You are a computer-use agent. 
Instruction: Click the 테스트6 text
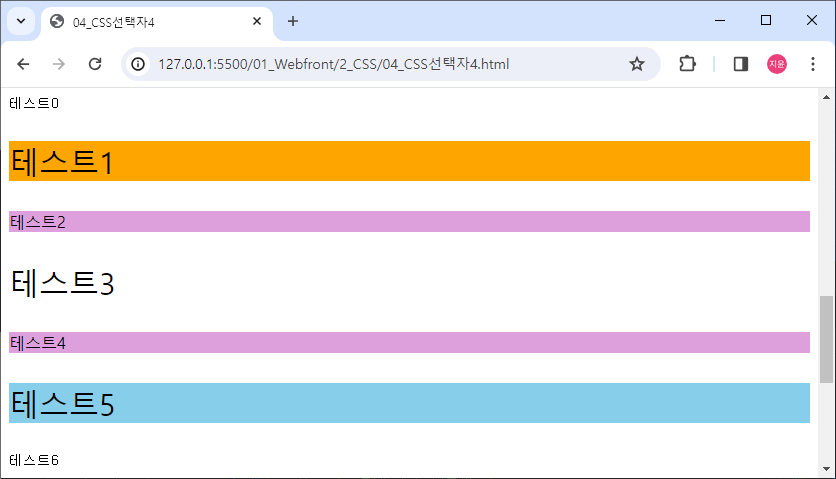click(34, 460)
